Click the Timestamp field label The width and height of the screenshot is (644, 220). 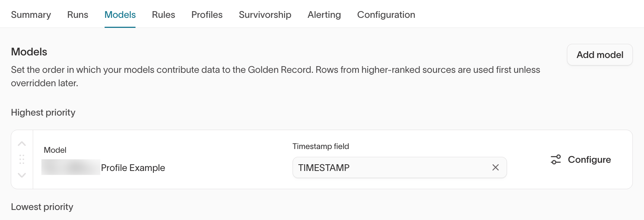coord(321,146)
